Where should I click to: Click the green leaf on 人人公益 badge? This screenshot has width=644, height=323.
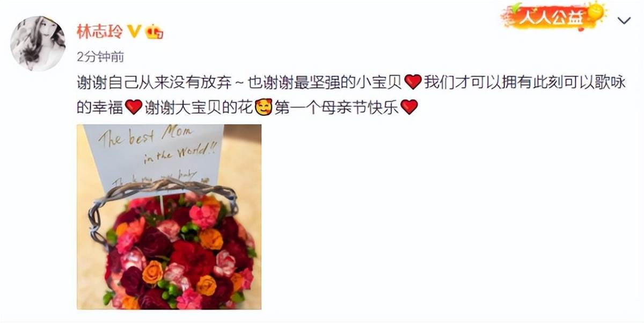(x=516, y=8)
